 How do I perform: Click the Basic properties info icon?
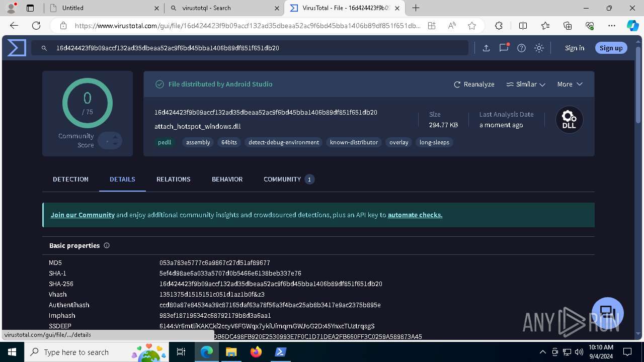point(107,245)
